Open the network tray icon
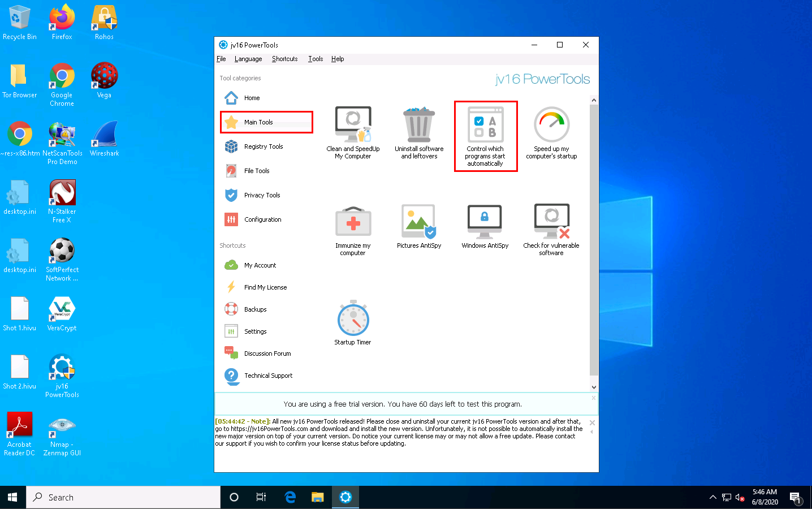Viewport: 812px width, 509px height. [727, 498]
